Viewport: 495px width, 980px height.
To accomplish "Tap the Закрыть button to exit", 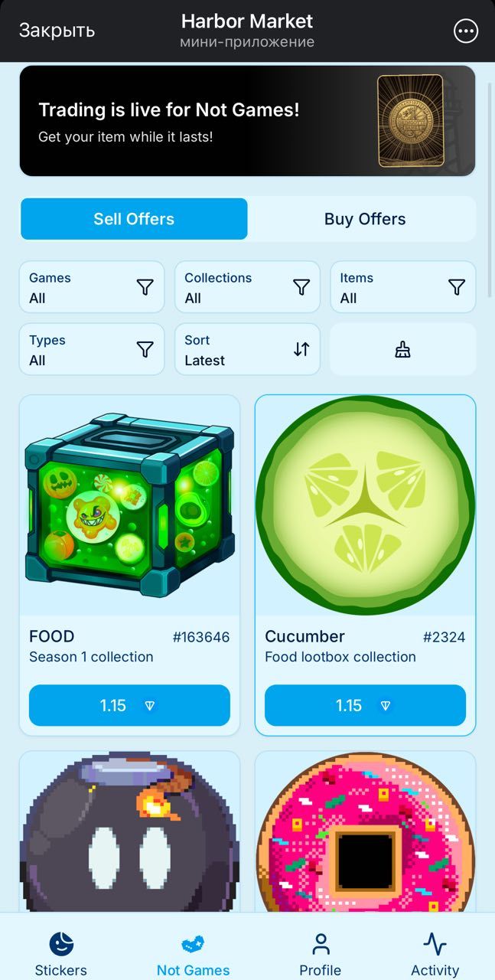I will (55, 31).
